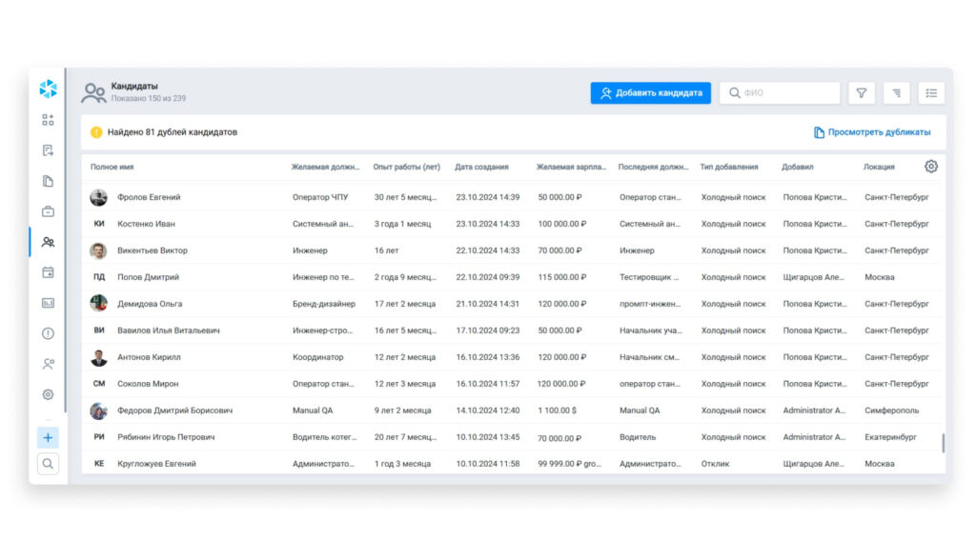This screenshot has height=560, width=976.
Task: Sort by the Желаемая должность column header
Action: pyautogui.click(x=326, y=167)
